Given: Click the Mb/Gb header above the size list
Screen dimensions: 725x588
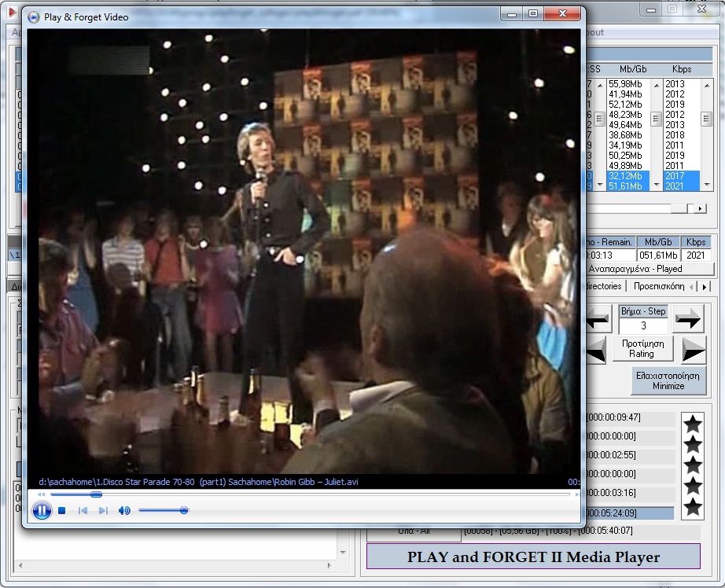Looking at the screenshot, I should (633, 69).
